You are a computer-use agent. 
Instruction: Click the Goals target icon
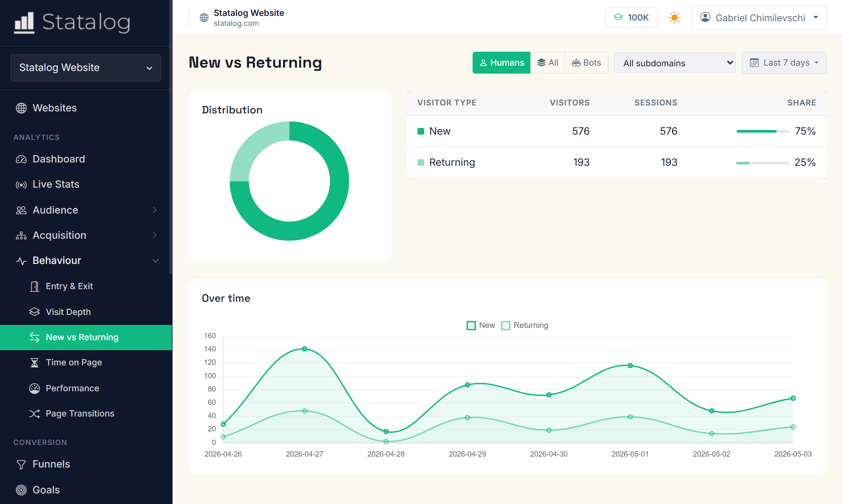(x=21, y=490)
